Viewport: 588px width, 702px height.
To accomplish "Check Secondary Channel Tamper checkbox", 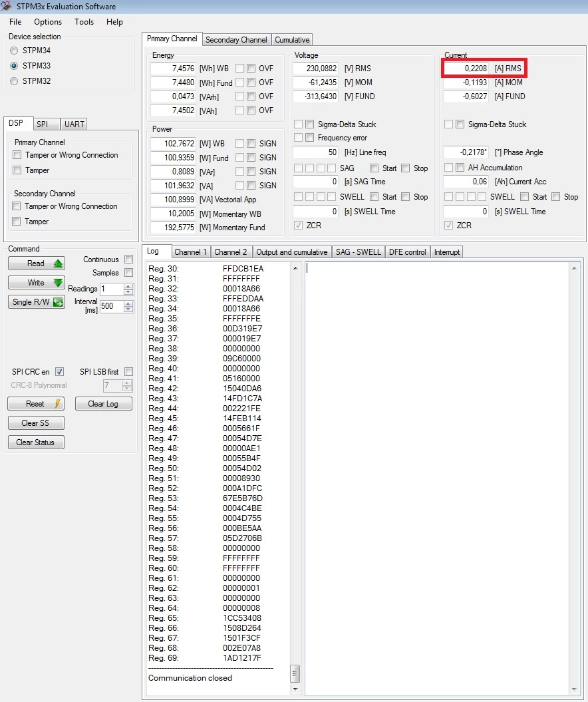I will 17,221.
